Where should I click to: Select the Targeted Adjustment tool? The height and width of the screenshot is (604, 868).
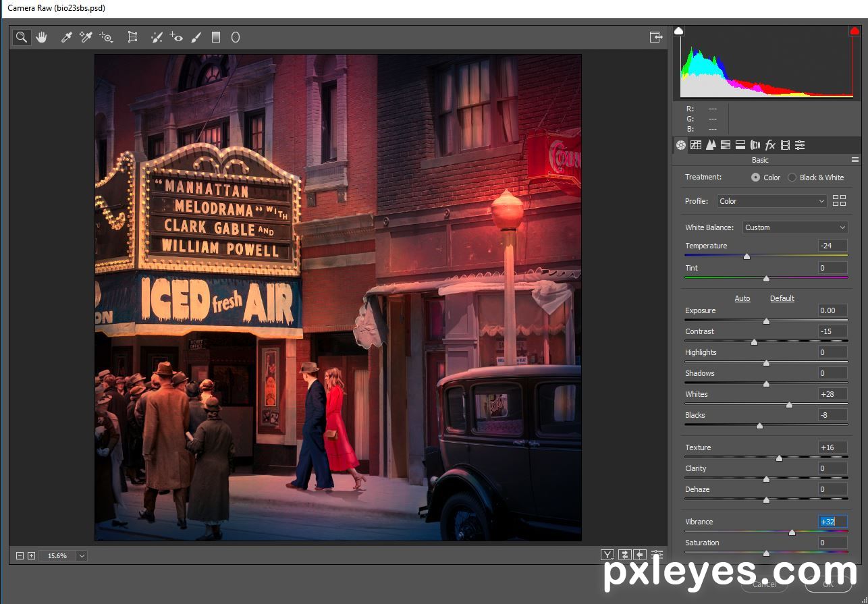[106, 37]
